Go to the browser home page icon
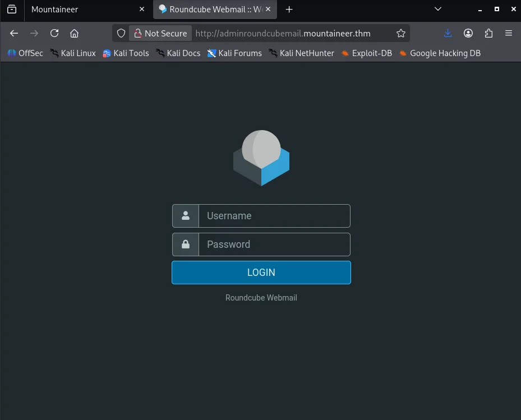521x420 pixels. 74,33
